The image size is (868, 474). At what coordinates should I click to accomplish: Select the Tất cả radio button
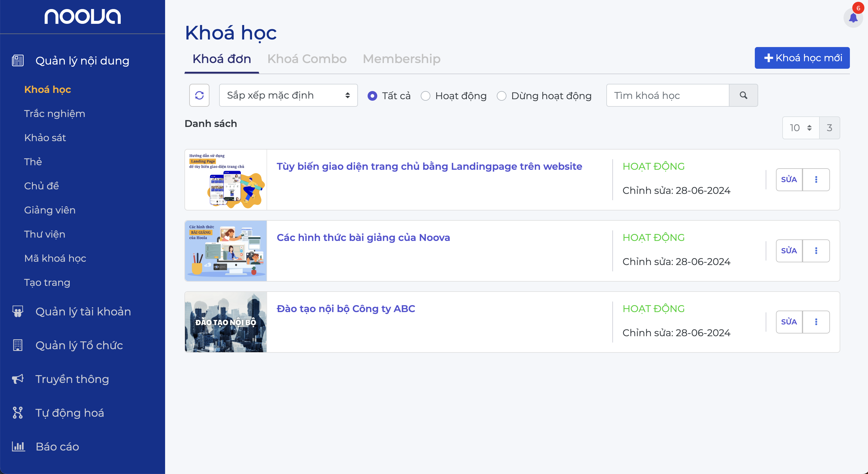tap(372, 96)
